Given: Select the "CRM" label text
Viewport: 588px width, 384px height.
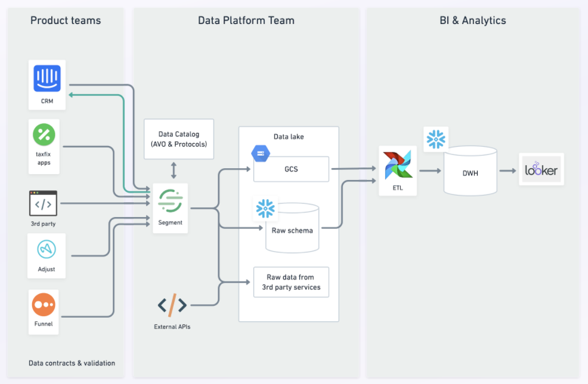Looking at the screenshot, I should [47, 101].
